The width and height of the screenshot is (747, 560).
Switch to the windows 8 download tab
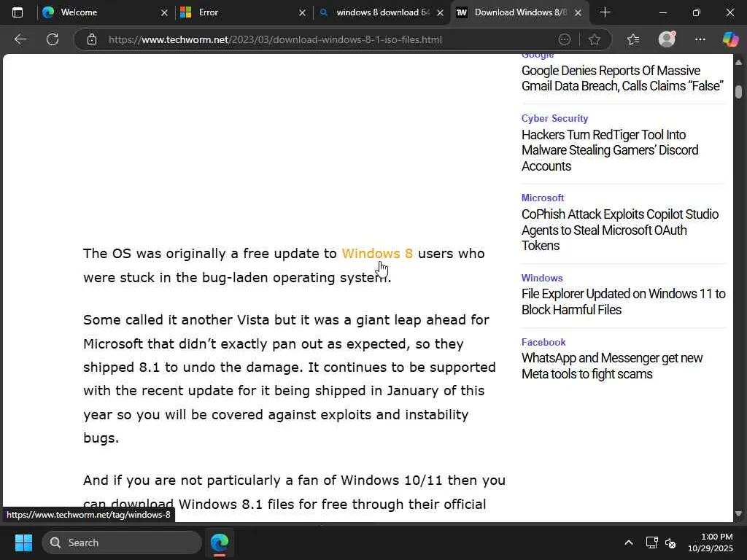click(x=380, y=12)
